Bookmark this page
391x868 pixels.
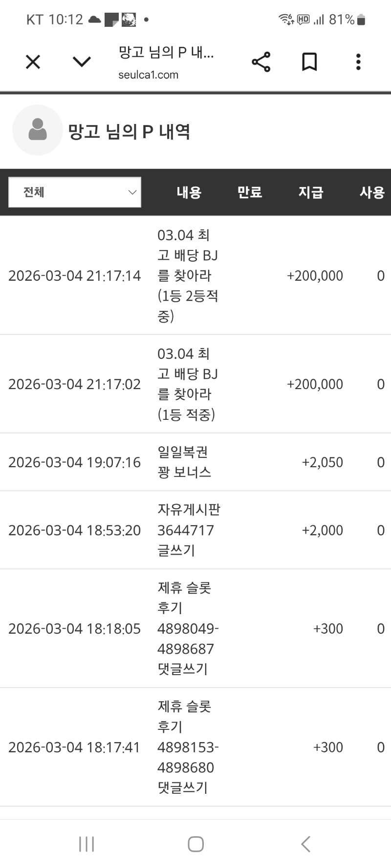coord(309,62)
